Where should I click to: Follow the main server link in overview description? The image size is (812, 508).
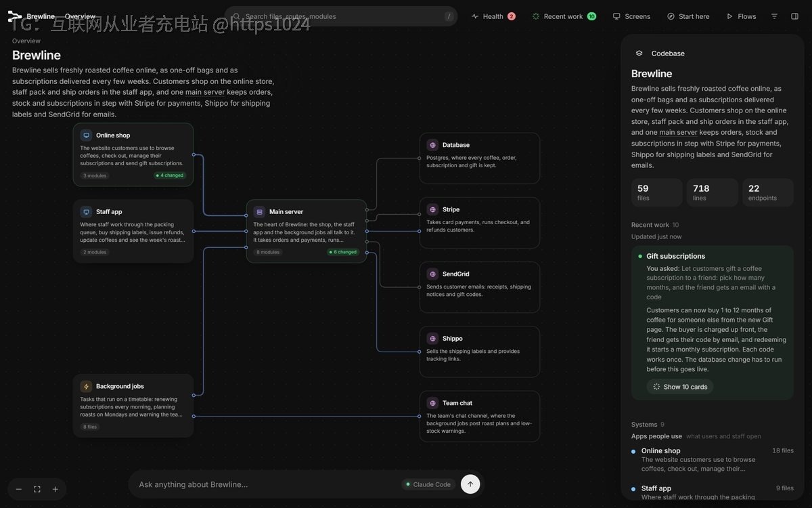(x=205, y=92)
